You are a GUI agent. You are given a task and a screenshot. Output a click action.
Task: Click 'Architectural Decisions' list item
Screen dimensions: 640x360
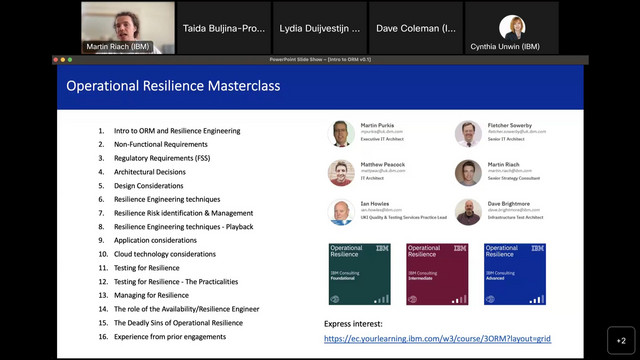[150, 172]
